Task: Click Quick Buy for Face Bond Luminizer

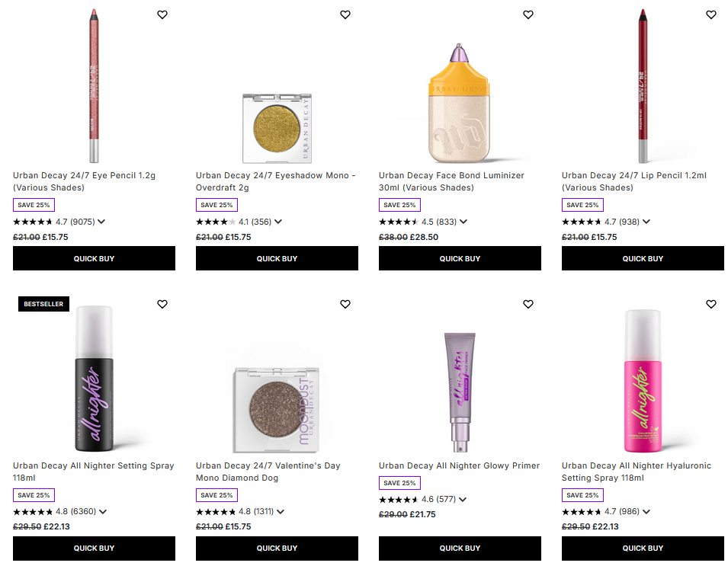Action: click(460, 258)
